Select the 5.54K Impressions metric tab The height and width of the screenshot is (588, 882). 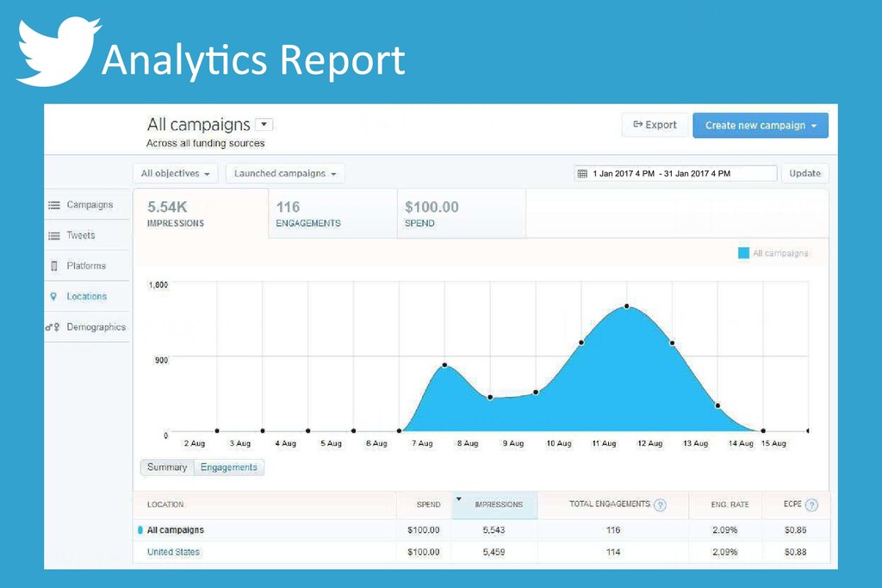point(201,214)
